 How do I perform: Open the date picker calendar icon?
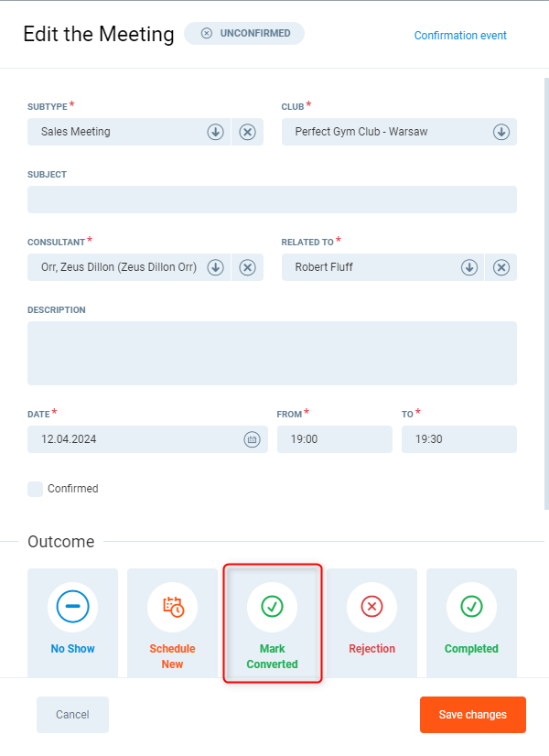[252, 439]
